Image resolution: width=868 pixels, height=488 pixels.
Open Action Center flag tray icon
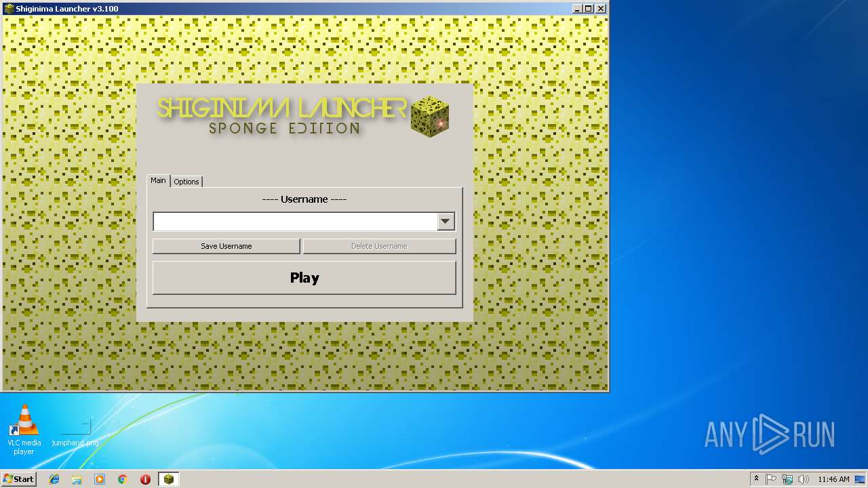[771, 479]
